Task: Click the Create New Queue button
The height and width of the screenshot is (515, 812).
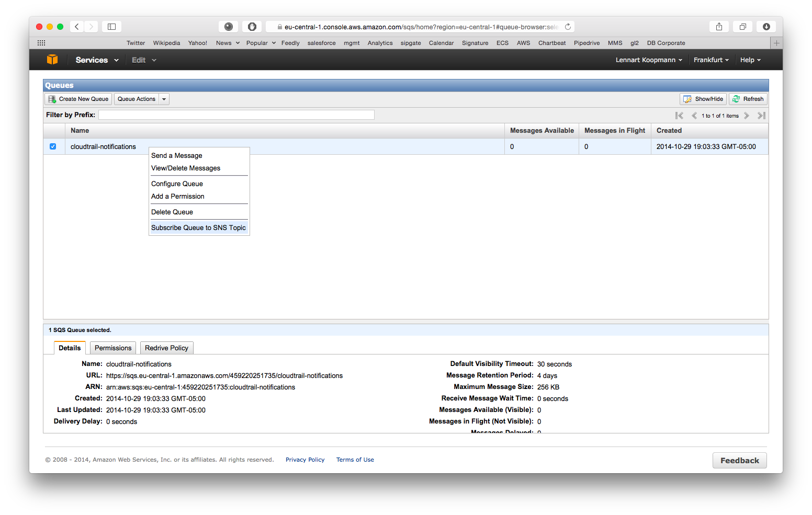Action: pyautogui.click(x=78, y=99)
